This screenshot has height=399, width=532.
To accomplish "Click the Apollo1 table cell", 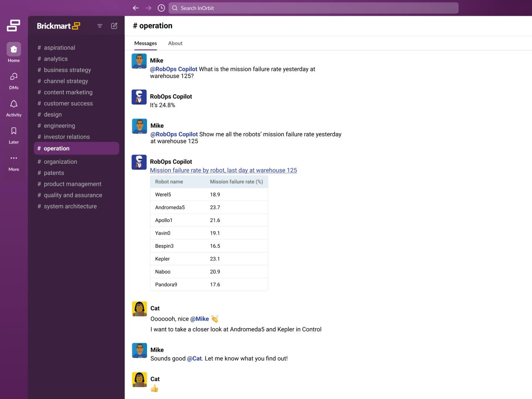I will (x=164, y=220).
